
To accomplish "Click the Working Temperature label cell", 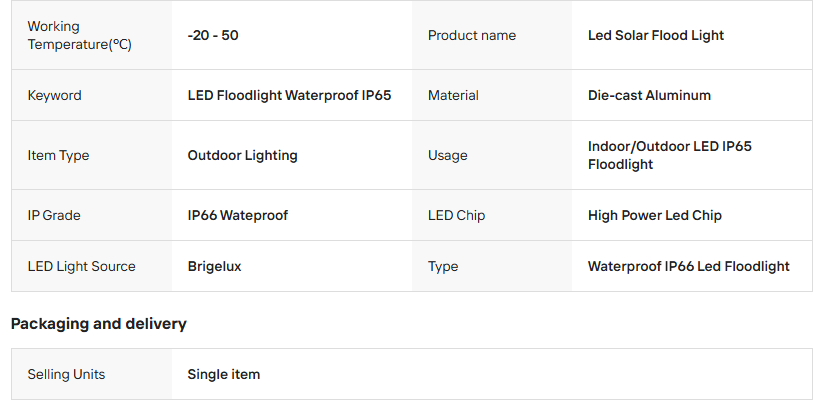I will [x=79, y=36].
